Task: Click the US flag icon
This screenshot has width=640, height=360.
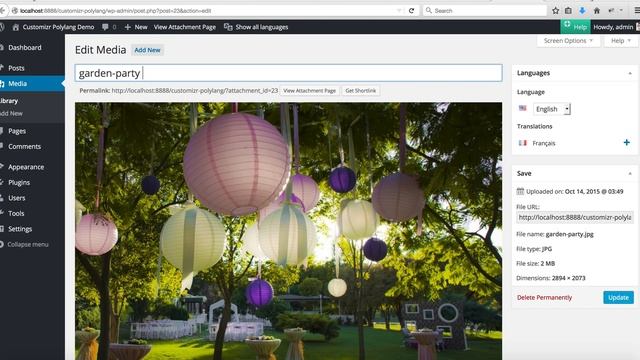Action: tap(522, 108)
